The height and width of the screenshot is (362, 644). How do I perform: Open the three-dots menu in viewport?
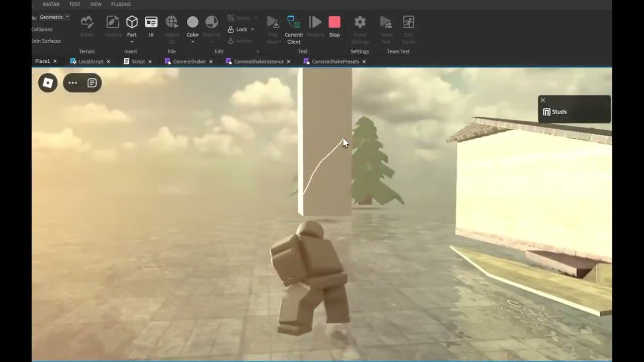(x=72, y=83)
